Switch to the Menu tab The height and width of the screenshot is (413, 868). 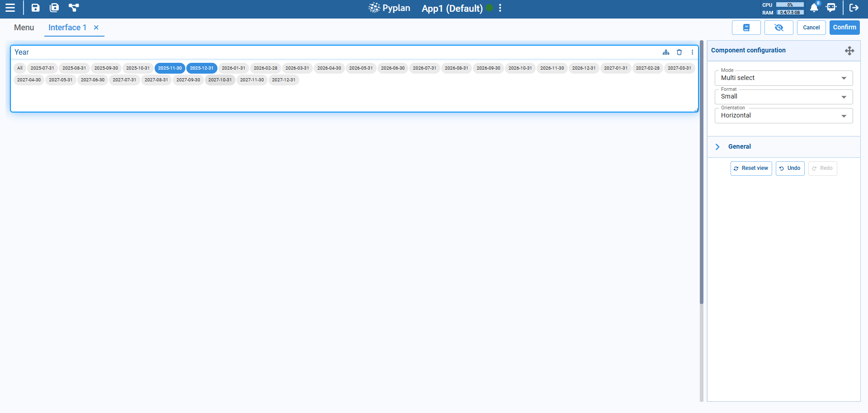click(x=24, y=28)
